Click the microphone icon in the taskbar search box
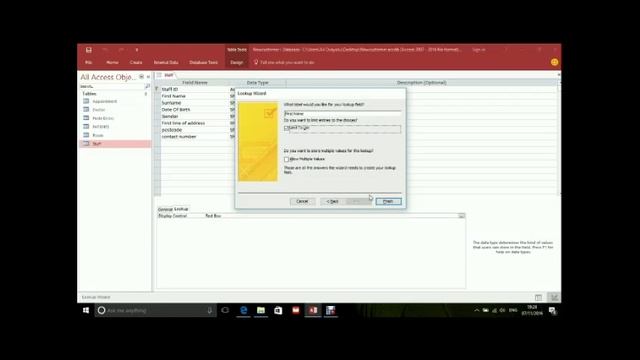 click(209, 310)
